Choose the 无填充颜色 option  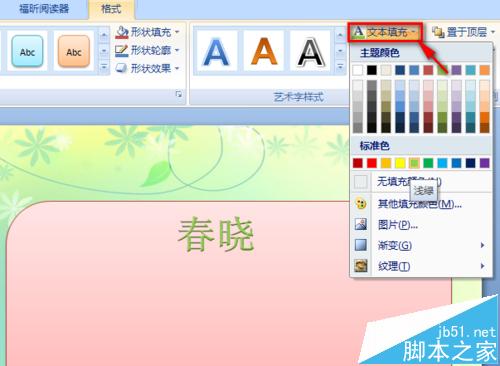(x=421, y=182)
